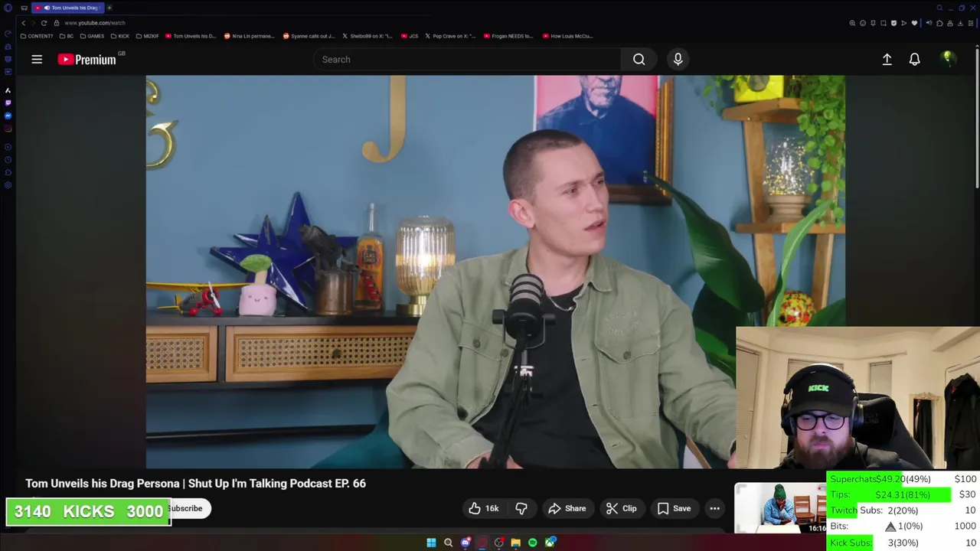Open File Explorer from the taskbar
Image resolution: width=980 pixels, height=551 pixels.
[x=516, y=543]
